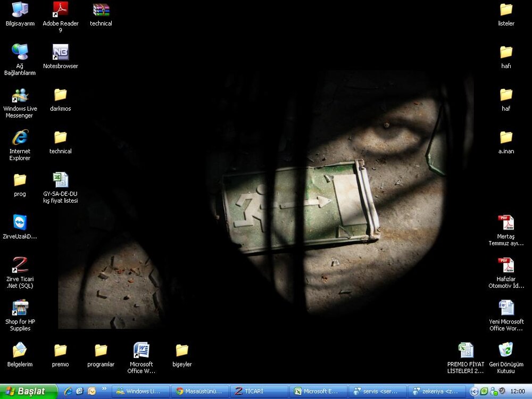Select Geri Dönüşüm Kutusu recycle bin
This screenshot has width=532, height=399.
click(x=506, y=351)
